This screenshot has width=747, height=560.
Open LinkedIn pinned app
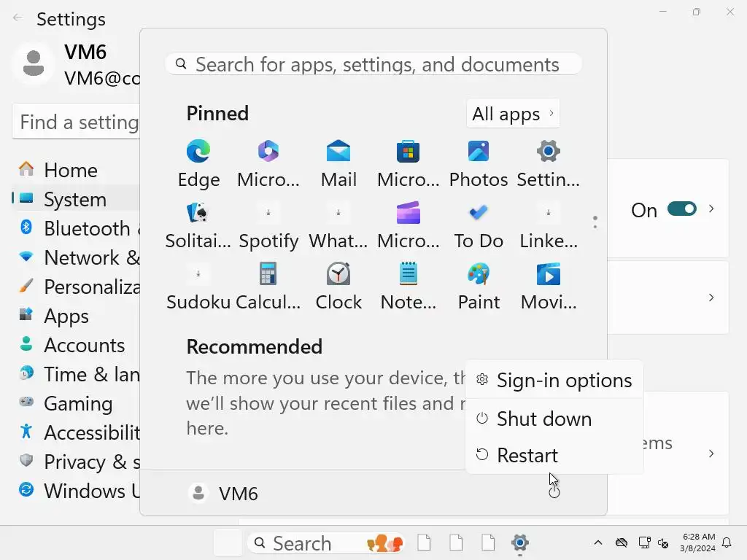click(x=549, y=225)
